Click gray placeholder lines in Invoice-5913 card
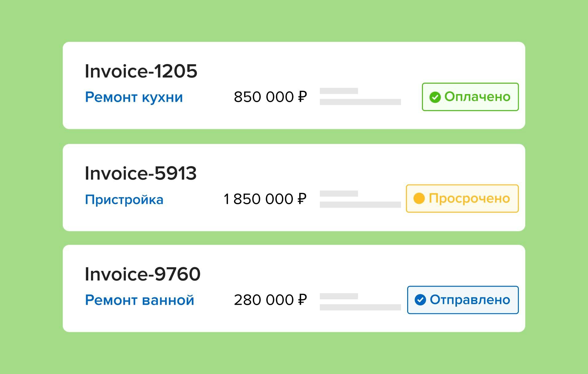 tap(360, 199)
